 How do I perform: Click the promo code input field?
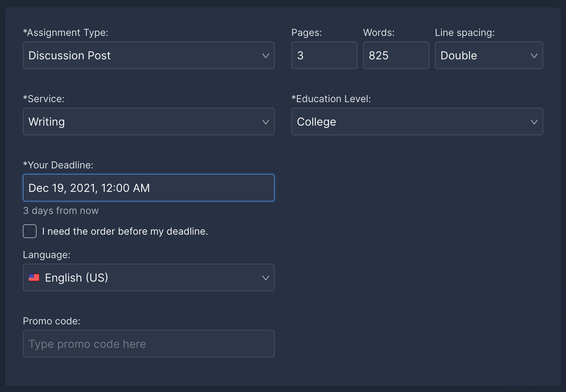pos(148,344)
